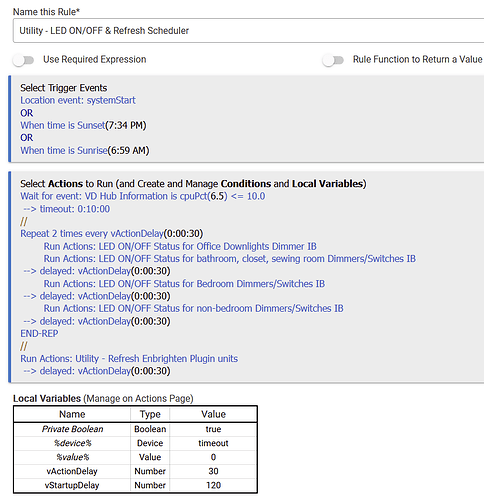This screenshot has height=500, width=484.
Task: Edit the rule name input field
Action: pyautogui.click(x=248, y=31)
